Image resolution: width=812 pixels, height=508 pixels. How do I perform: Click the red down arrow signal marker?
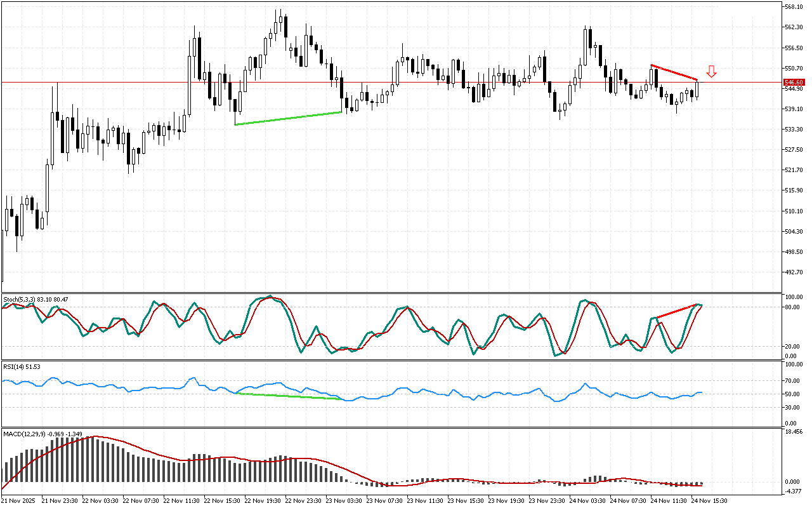(x=711, y=71)
